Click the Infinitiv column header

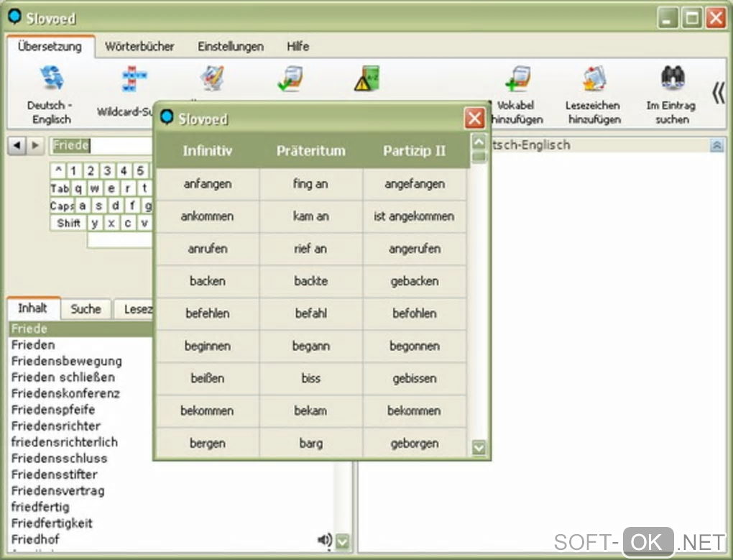click(x=208, y=150)
